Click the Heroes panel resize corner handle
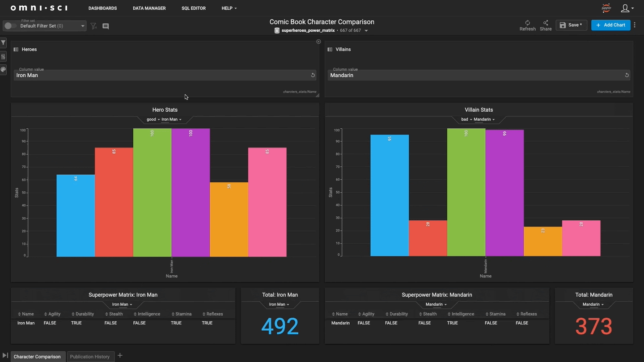The image size is (644, 362). 317,95
